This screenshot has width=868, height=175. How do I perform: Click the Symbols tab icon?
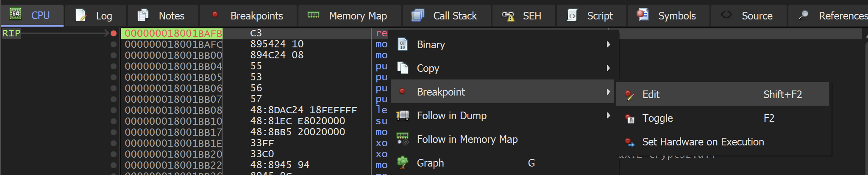643,15
